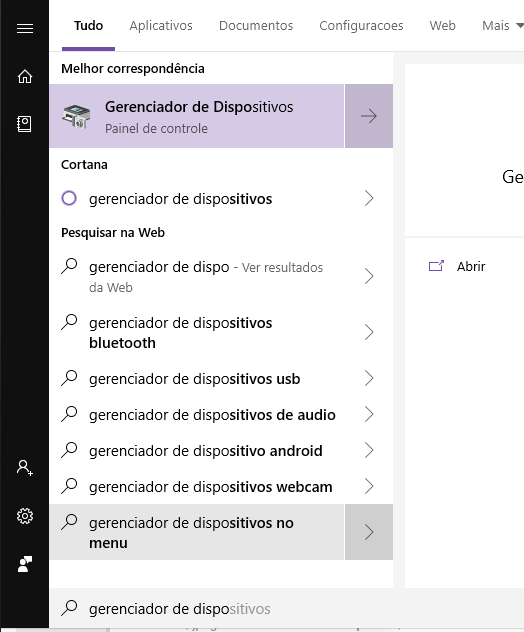Image resolution: width=524 pixels, height=632 pixels.
Task: Click search icon beside 'dispositivo android'
Action: (x=69, y=449)
